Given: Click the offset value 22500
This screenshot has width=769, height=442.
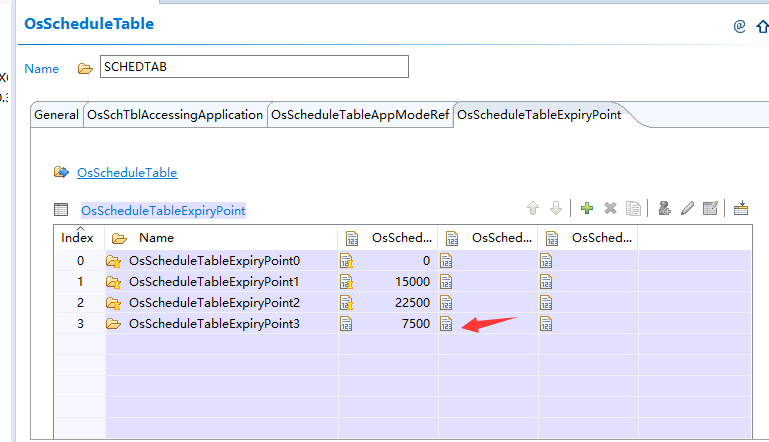Looking at the screenshot, I should pyautogui.click(x=412, y=303).
